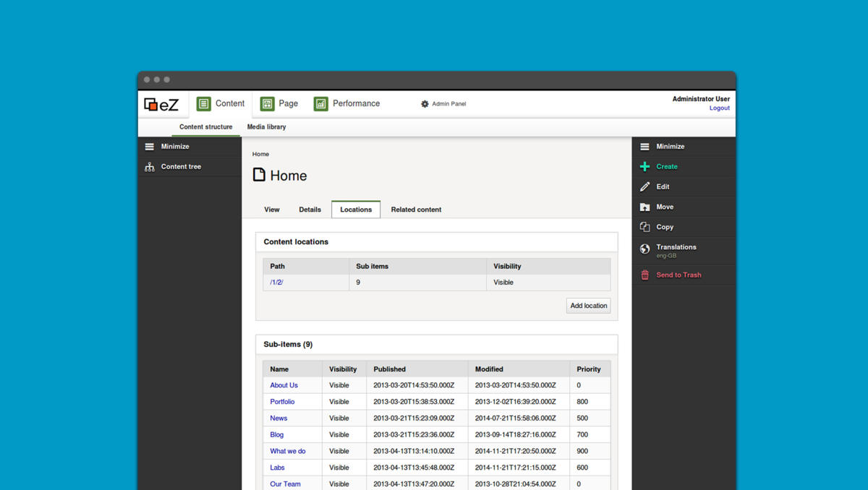Select the Performance section icon
This screenshot has width=868, height=490.
click(x=320, y=103)
